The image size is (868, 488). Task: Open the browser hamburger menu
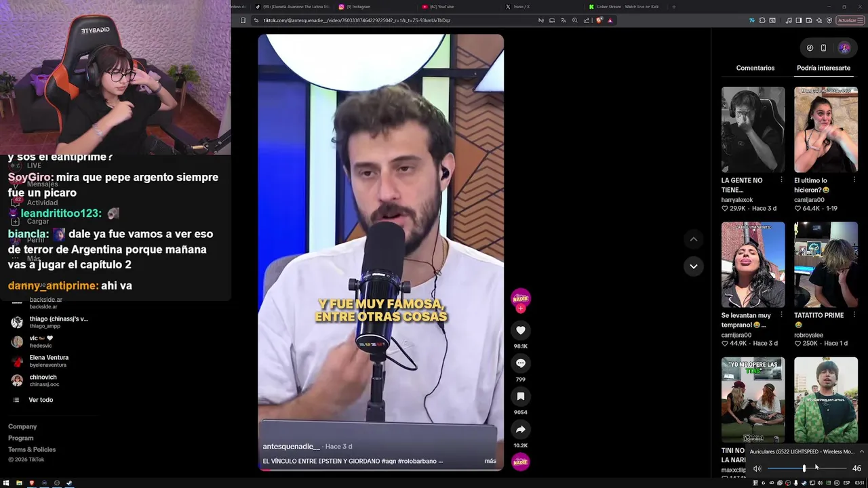[861, 20]
